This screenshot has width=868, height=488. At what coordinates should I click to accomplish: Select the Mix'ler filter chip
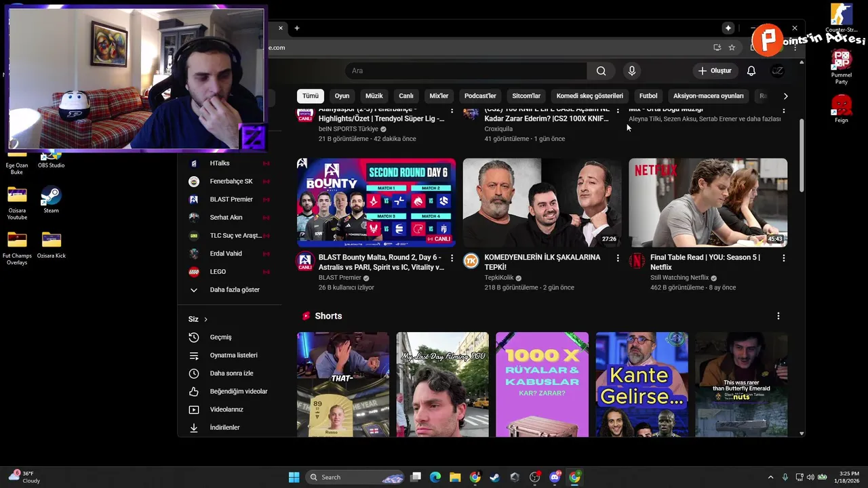coord(439,96)
